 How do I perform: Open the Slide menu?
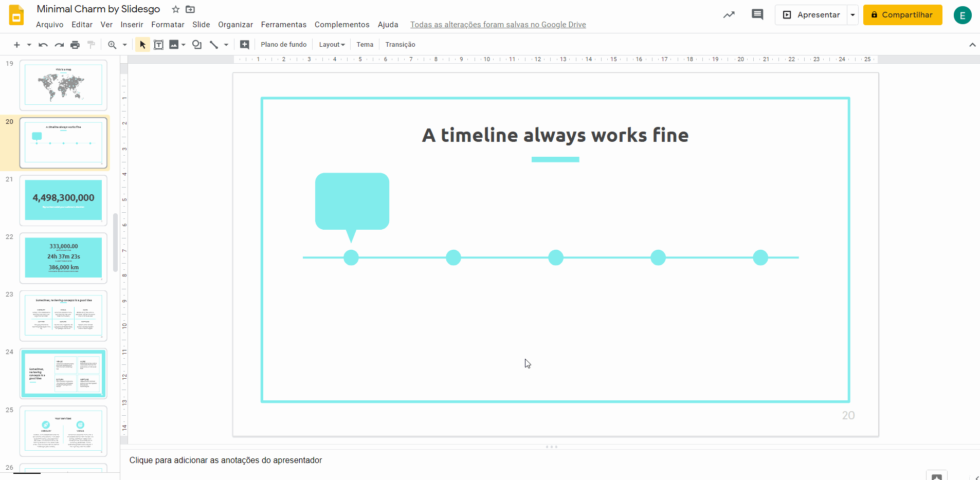pos(201,25)
